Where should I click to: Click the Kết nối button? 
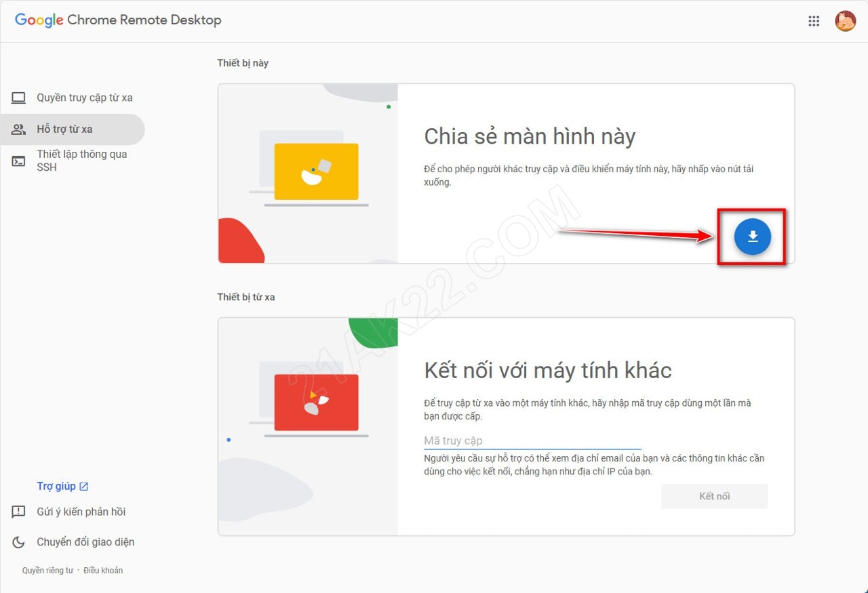pyautogui.click(x=714, y=496)
